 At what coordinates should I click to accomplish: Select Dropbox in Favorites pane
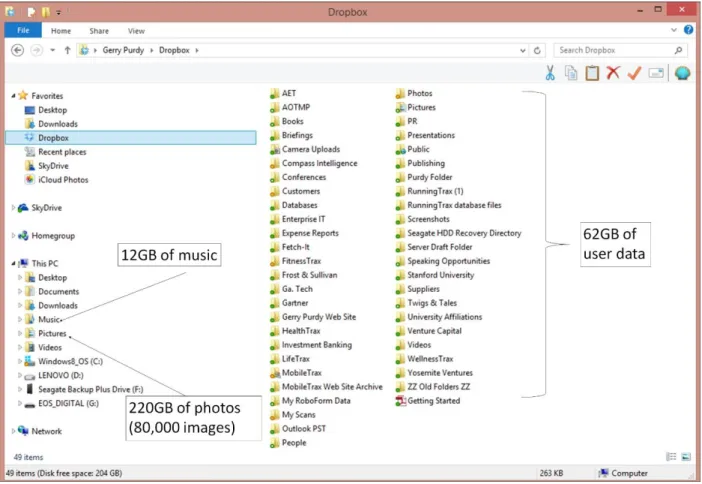(131, 138)
